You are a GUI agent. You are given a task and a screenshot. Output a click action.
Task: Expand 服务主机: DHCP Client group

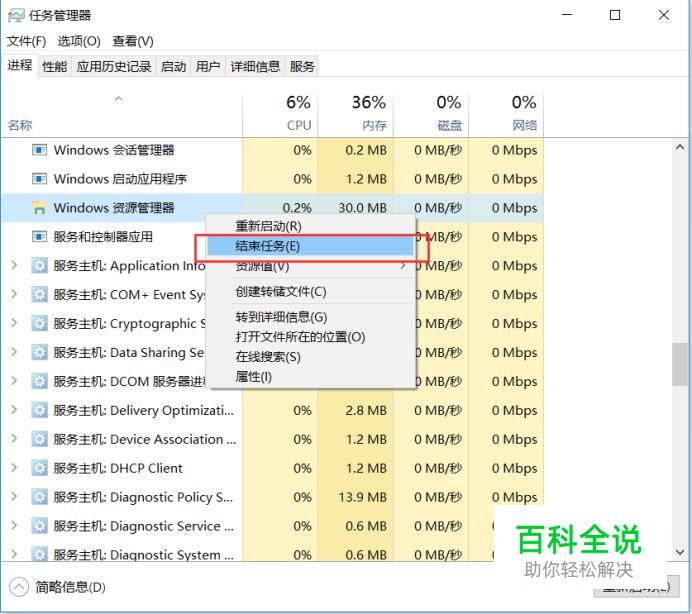pyautogui.click(x=14, y=467)
